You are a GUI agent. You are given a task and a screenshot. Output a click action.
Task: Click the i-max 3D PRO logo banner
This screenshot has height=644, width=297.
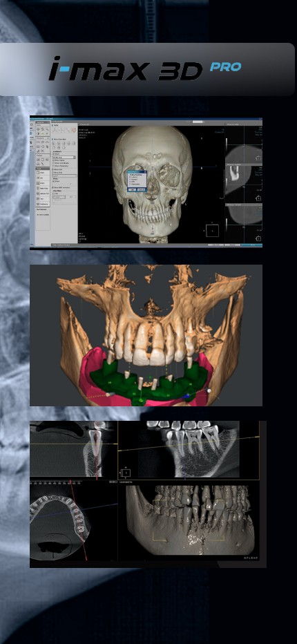(147, 69)
